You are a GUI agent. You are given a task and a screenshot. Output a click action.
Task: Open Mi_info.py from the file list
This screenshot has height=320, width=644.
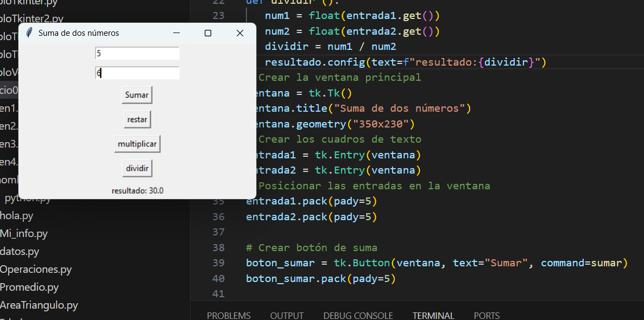tap(24, 234)
